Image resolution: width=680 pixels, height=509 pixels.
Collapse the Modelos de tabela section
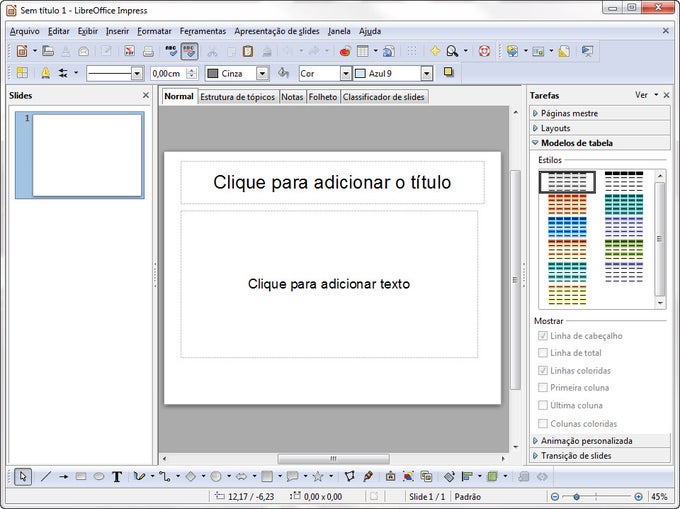click(600, 143)
